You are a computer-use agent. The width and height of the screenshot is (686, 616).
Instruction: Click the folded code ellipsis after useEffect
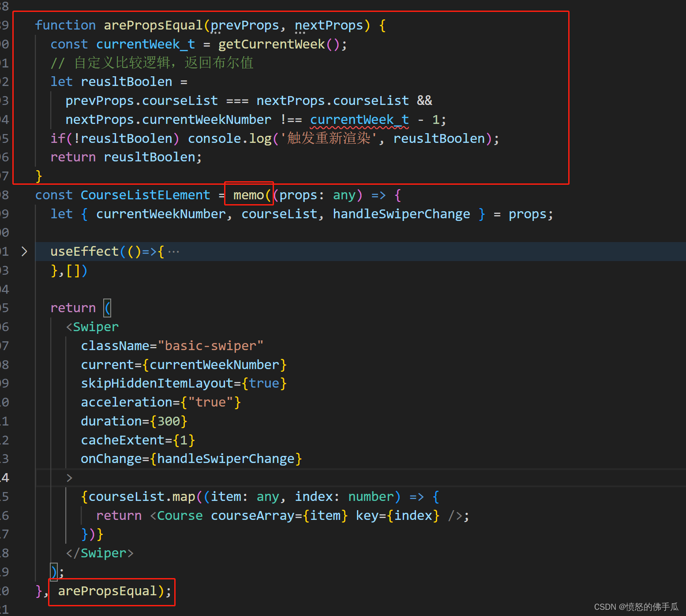173,252
